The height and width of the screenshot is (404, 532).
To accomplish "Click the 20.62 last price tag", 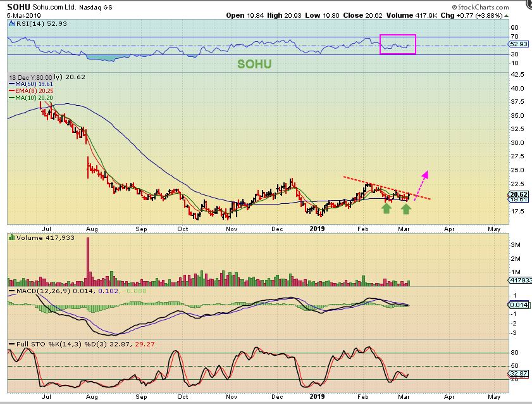I will [x=519, y=194].
